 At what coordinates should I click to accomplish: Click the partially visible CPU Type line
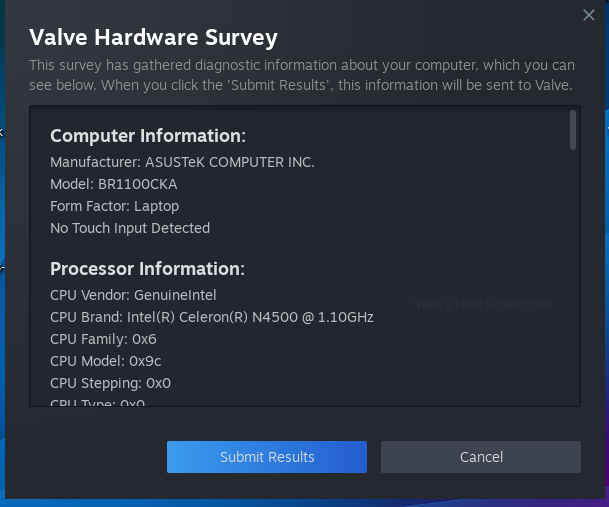tap(97, 402)
